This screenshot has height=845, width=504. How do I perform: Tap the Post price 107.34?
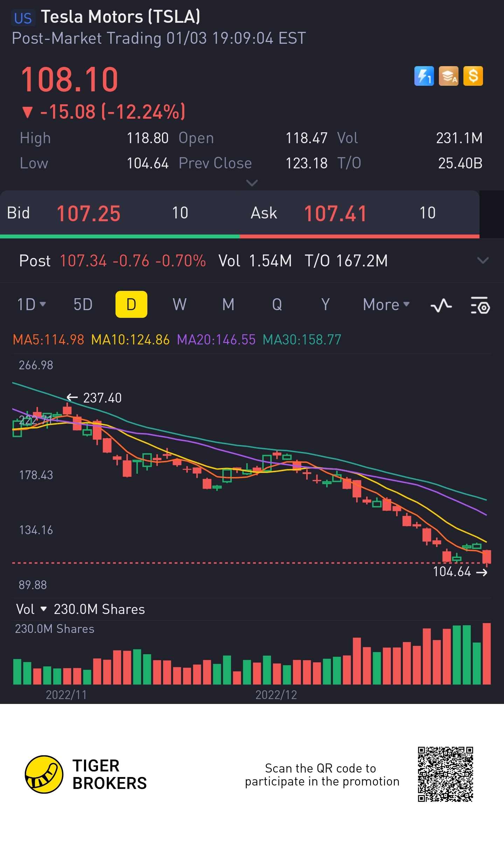(x=83, y=261)
